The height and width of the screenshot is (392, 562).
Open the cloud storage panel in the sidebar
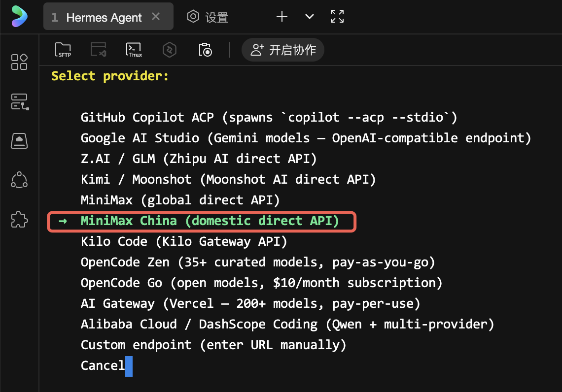click(19, 141)
